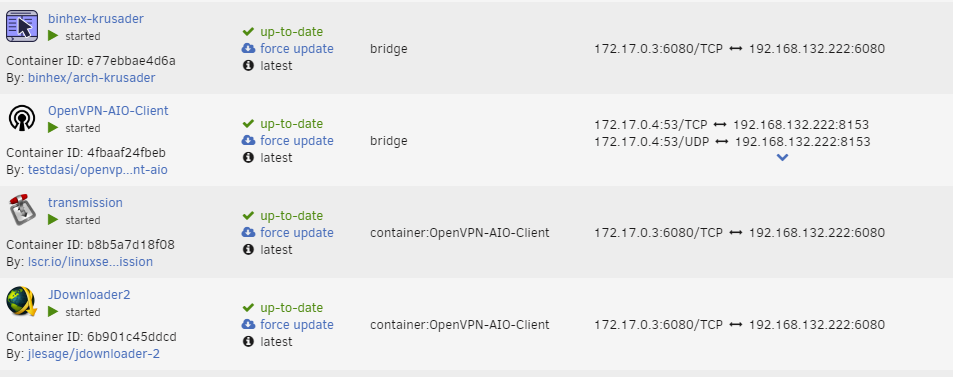The height and width of the screenshot is (377, 953).
Task: Open the binhex-krusader container name link
Action: pyautogui.click(x=96, y=19)
